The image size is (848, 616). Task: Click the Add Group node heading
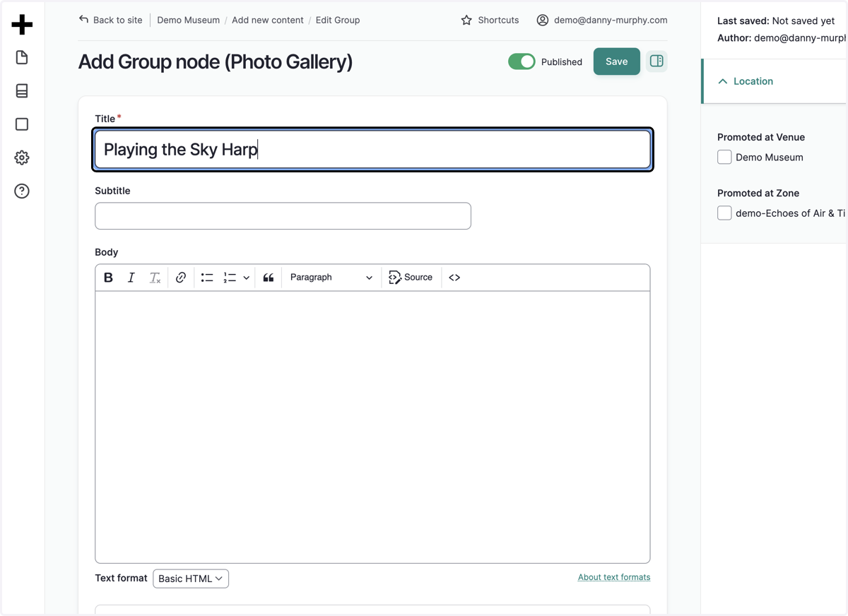pos(216,61)
